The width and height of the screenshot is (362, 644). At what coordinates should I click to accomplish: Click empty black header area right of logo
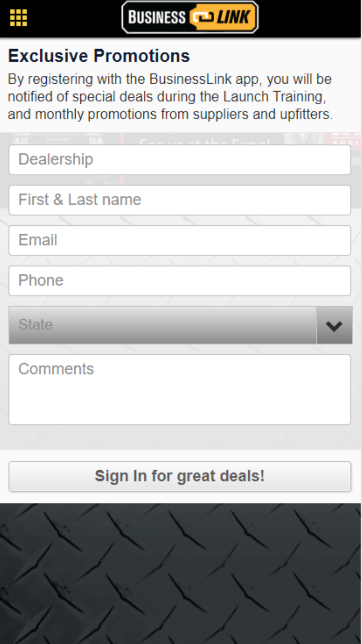click(x=310, y=18)
